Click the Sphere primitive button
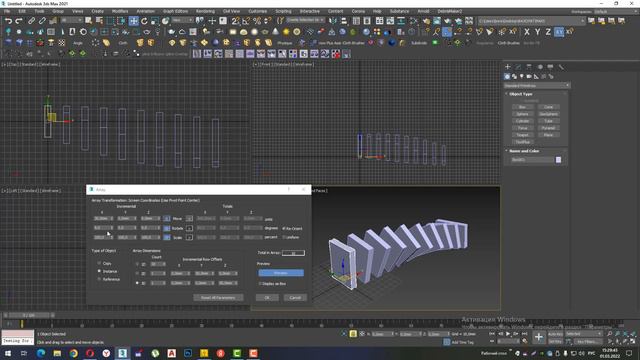The height and width of the screenshot is (360, 640). (x=522, y=114)
